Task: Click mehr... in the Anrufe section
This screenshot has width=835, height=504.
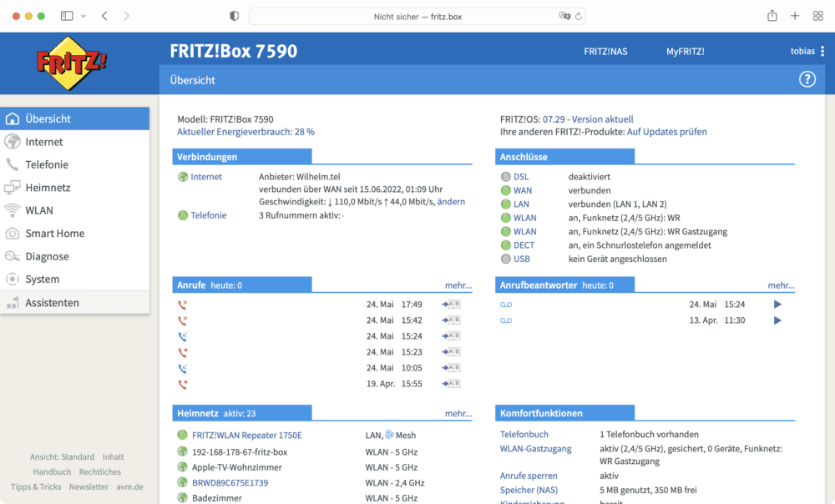Action: point(458,285)
